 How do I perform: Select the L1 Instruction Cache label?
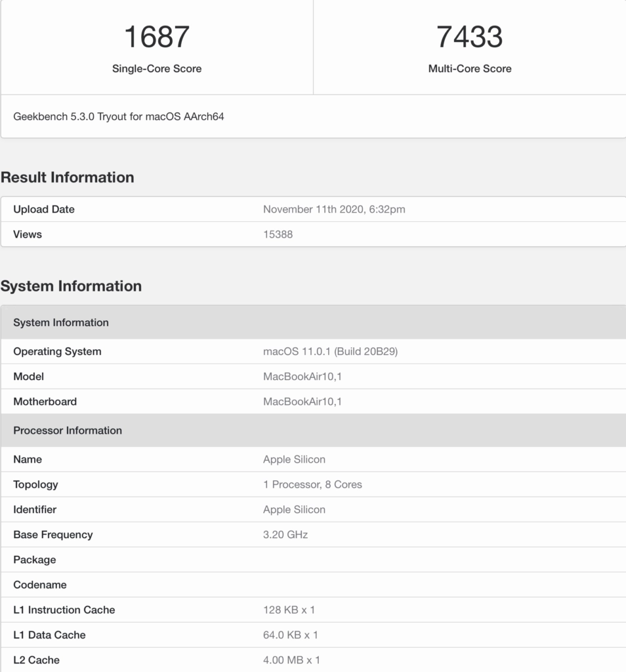point(64,610)
